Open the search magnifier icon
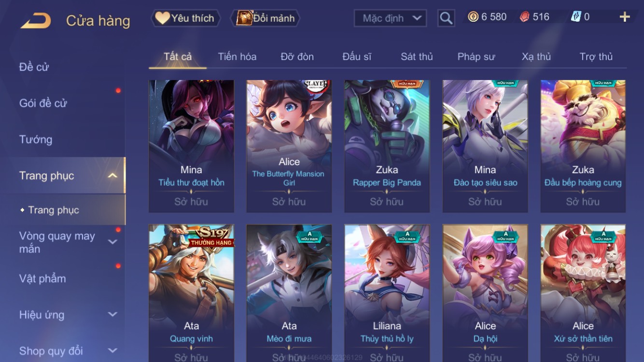 pyautogui.click(x=446, y=18)
